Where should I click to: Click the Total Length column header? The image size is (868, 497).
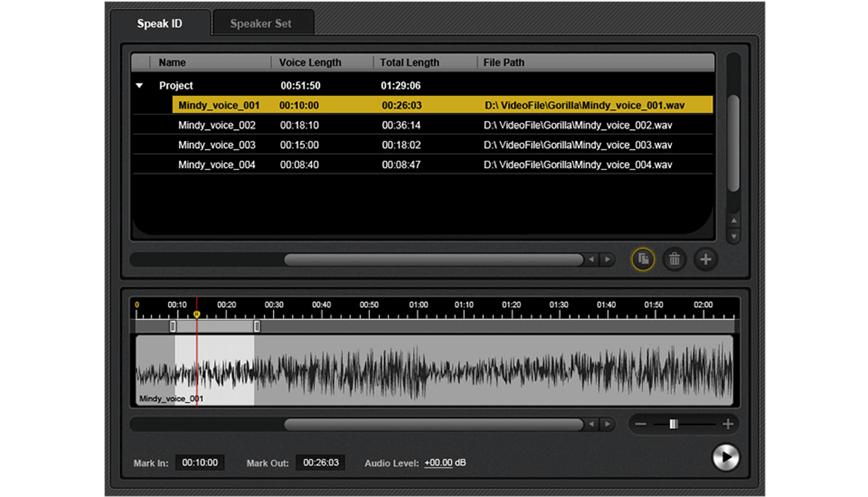(425, 62)
